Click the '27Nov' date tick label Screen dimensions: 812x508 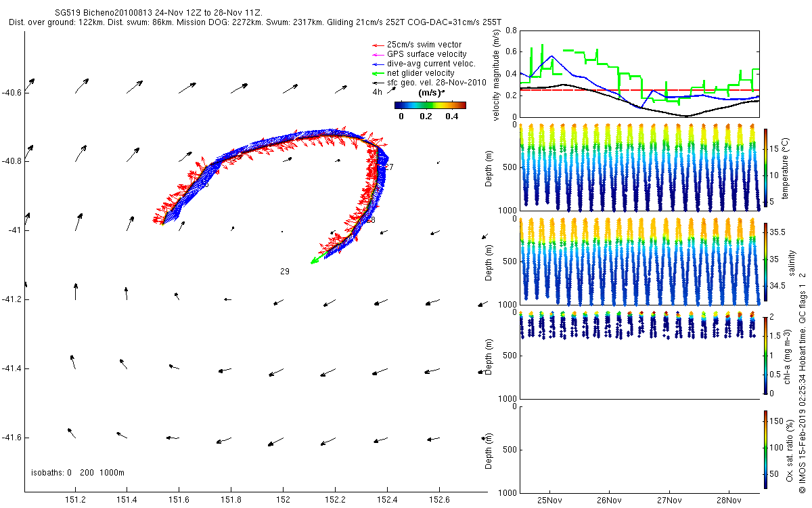pyautogui.click(x=669, y=501)
